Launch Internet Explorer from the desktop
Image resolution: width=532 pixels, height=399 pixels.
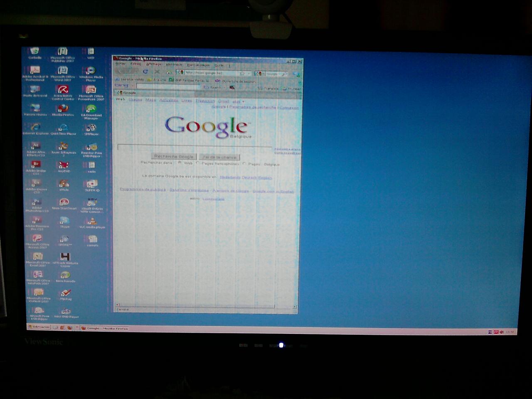36,129
